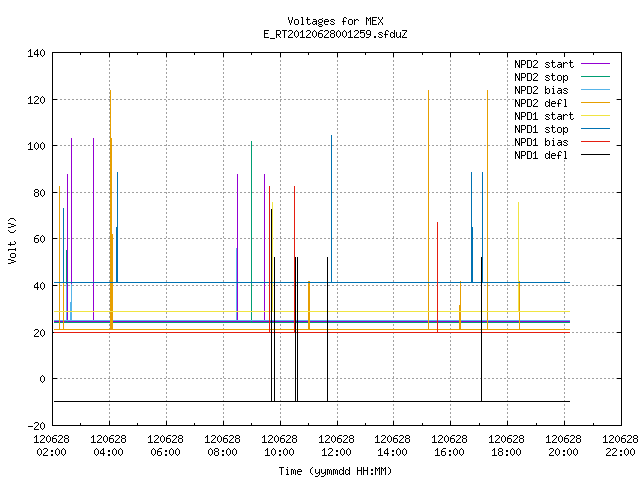Click the 'NPD1 start' legend label
Screen dimensions: 640x480
click(544, 116)
